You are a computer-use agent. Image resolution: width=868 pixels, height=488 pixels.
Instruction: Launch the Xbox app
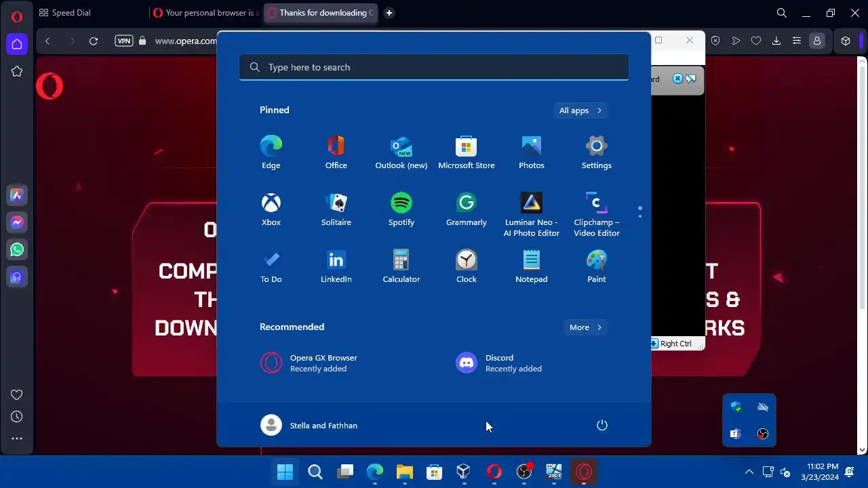(x=271, y=209)
